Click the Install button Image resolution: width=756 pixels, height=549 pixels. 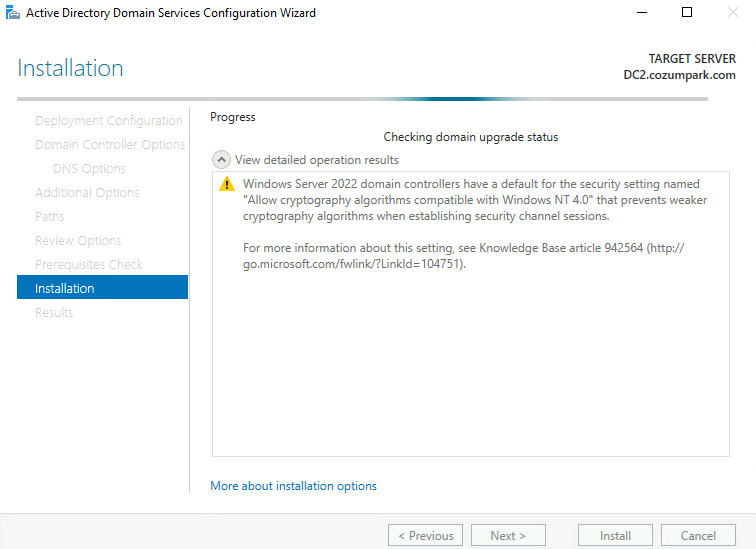tap(615, 536)
